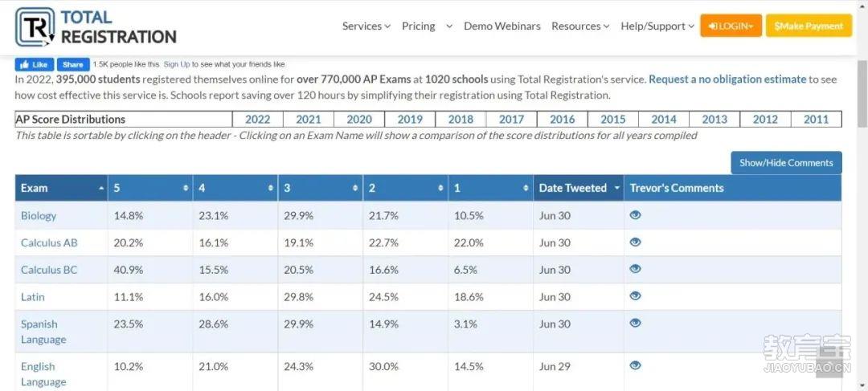Open the English Language exam link
The height and width of the screenshot is (391, 868).
pyautogui.click(x=43, y=374)
